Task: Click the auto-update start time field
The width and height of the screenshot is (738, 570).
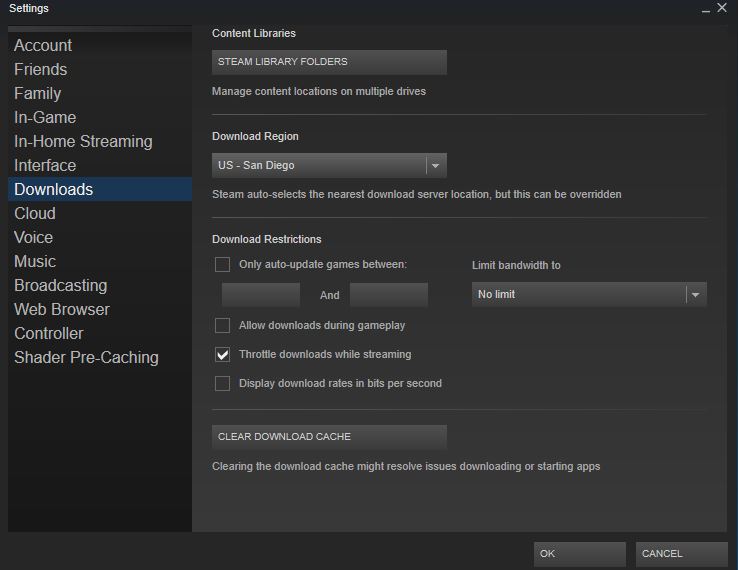Action: [x=261, y=295]
